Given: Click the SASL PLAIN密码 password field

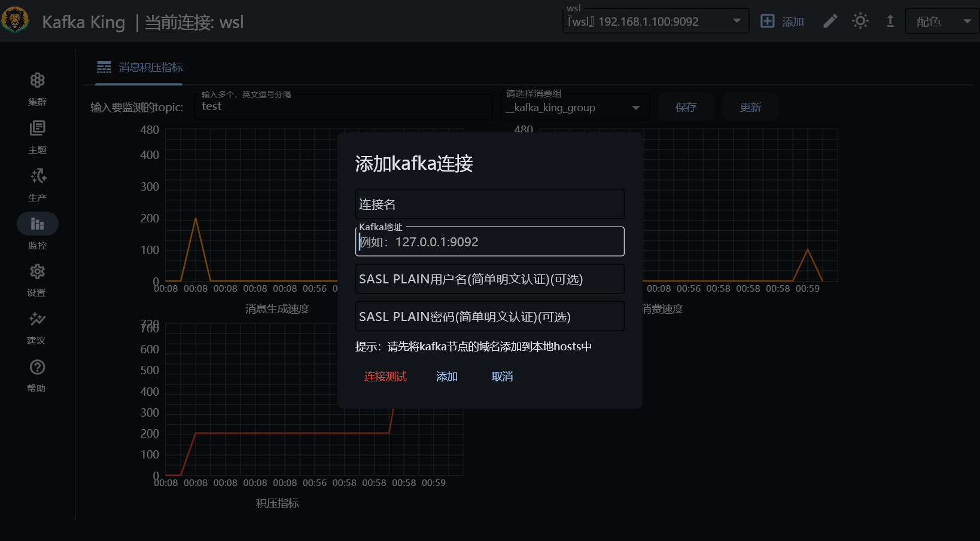Looking at the screenshot, I should pyautogui.click(x=489, y=317).
